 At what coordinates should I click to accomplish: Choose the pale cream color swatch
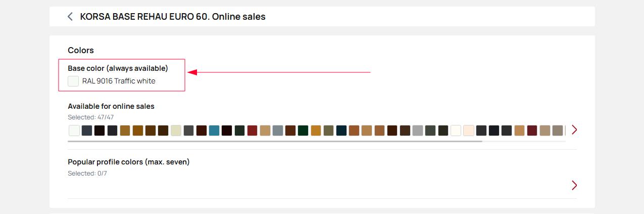click(176, 130)
